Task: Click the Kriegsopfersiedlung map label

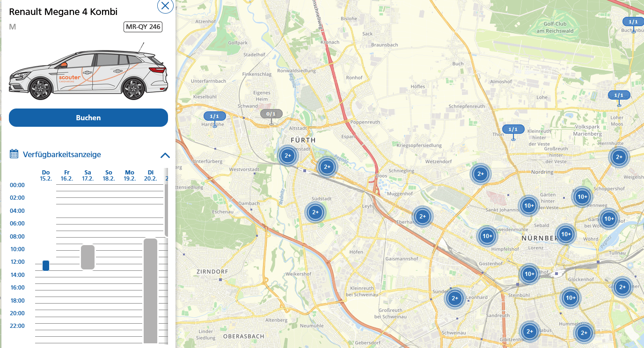Action: pyautogui.click(x=419, y=145)
